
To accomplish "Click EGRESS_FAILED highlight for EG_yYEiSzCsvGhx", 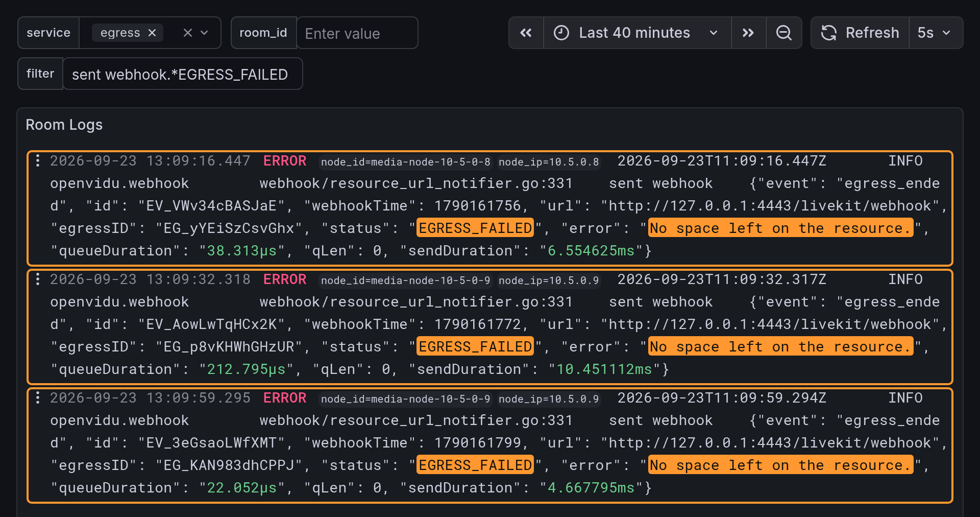I will click(x=475, y=228).
